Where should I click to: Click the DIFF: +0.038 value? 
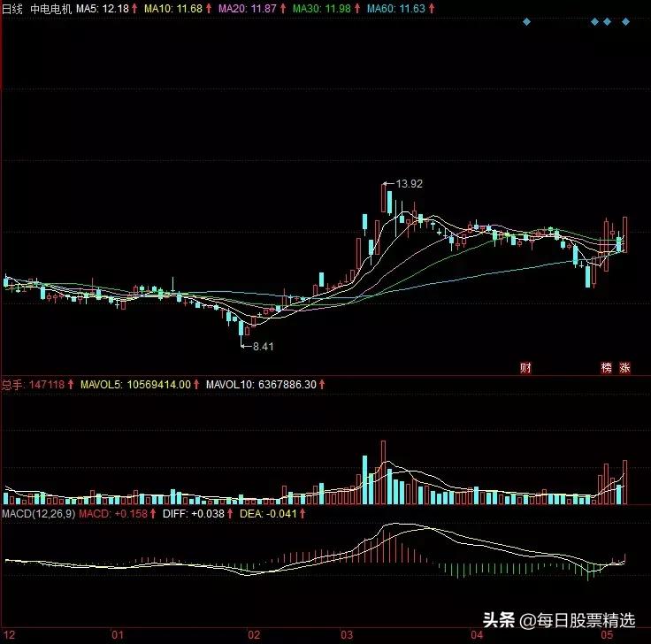[194, 514]
